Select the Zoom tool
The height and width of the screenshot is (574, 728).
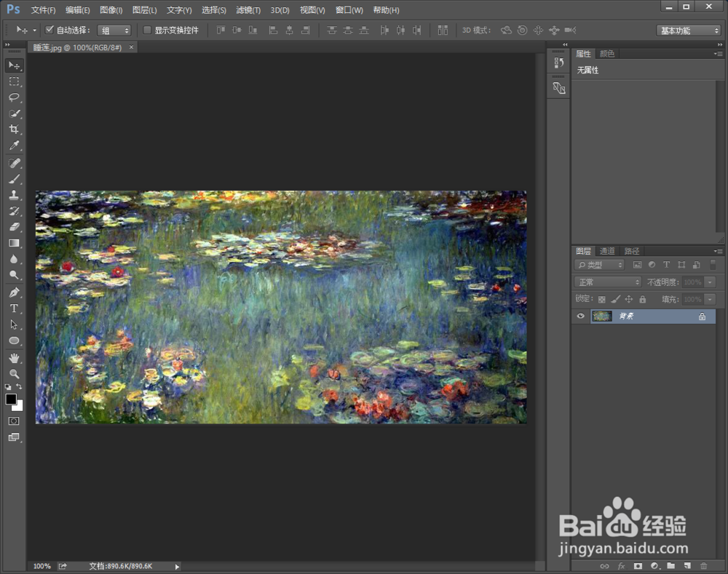click(x=14, y=373)
